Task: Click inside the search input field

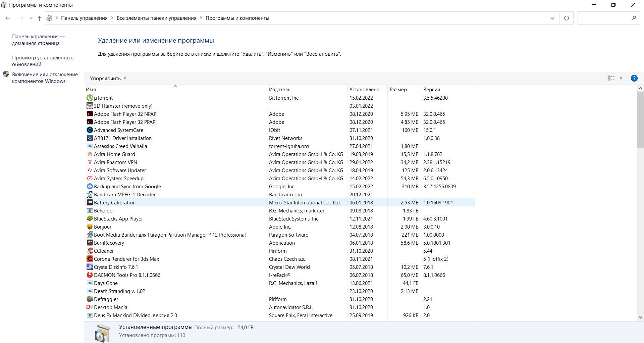Action: pos(604,18)
